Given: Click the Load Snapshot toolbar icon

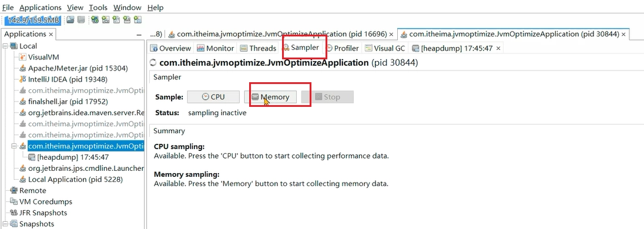Looking at the screenshot, I should (x=71, y=20).
